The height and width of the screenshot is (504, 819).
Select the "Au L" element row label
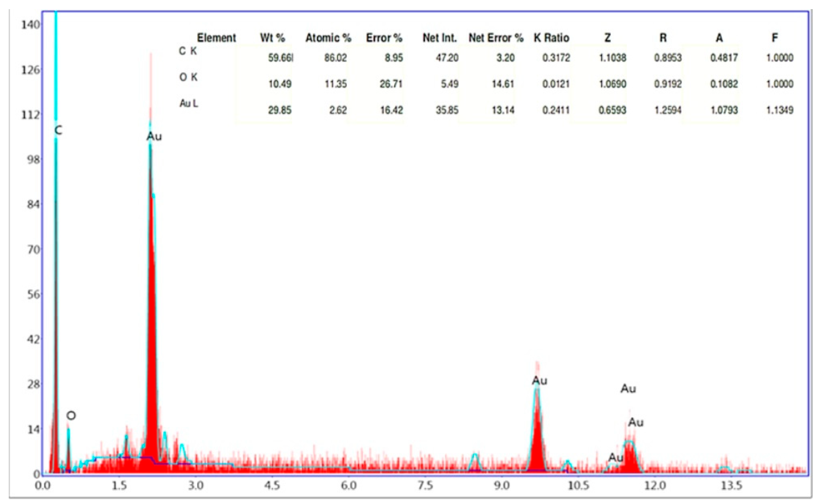click(x=189, y=104)
